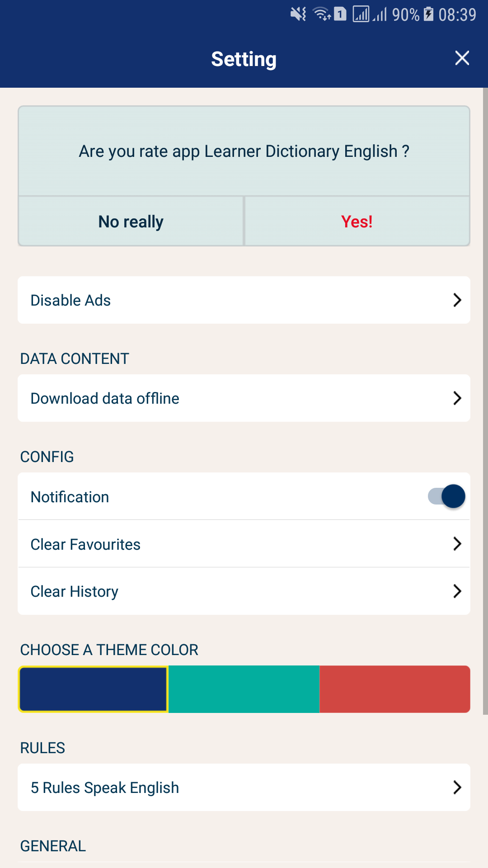
Task: Open Clear History menu entry
Action: point(244,591)
